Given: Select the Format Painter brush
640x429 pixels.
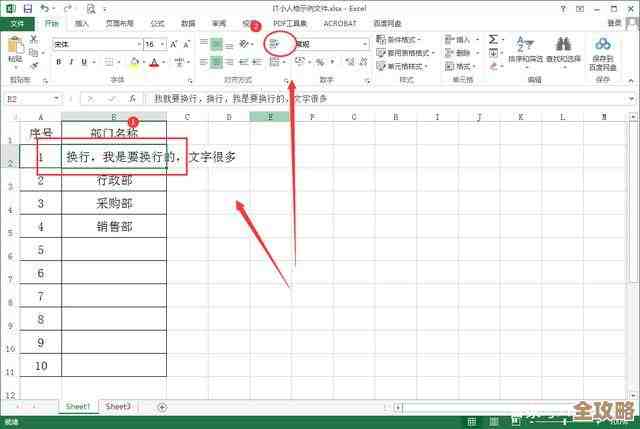Looking at the screenshot, I should tap(34, 65).
